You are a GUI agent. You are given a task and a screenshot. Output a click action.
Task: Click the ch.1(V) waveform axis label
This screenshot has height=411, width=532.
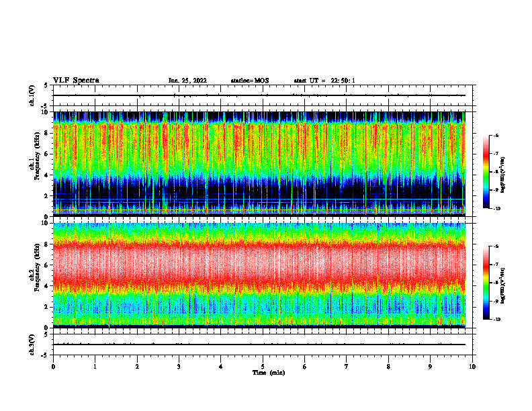32,95
